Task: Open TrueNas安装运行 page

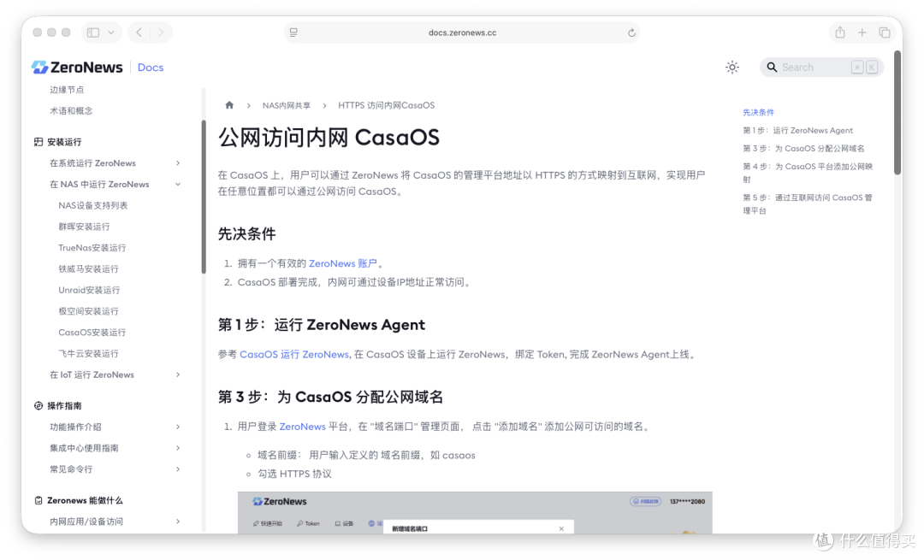Action: tap(92, 248)
